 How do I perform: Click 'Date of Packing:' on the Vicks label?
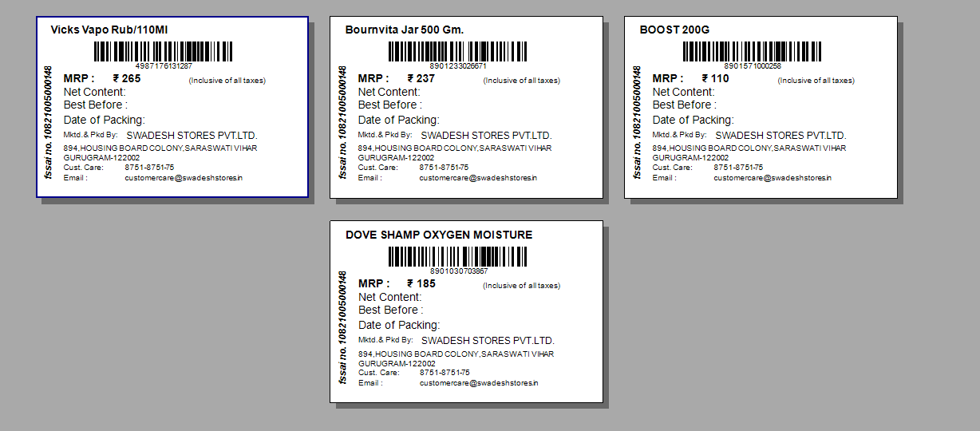click(104, 120)
